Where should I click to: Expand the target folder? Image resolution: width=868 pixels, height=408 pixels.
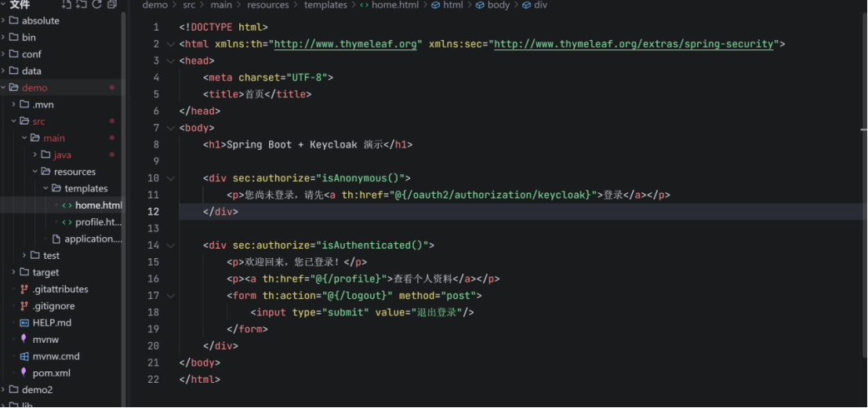click(14, 271)
